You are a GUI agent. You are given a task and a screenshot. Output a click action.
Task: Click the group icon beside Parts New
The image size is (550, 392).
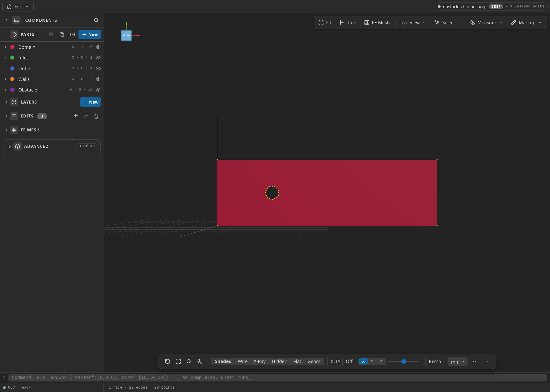72,35
